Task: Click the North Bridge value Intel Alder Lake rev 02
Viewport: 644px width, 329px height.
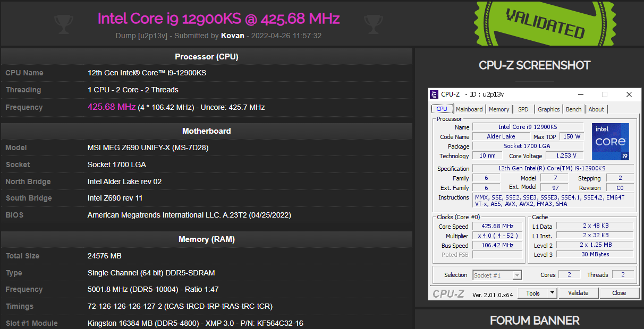Action: coord(124,181)
